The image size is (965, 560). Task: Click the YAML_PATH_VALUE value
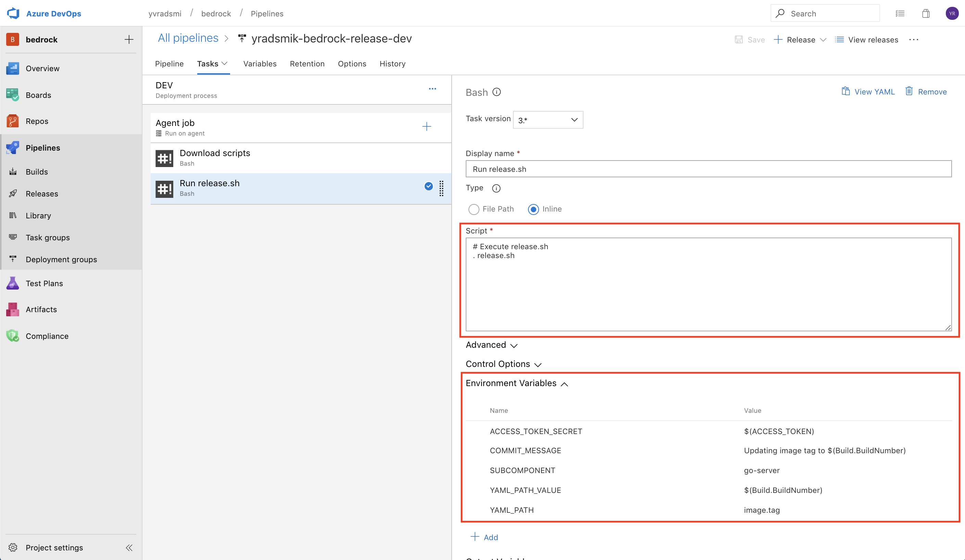click(x=783, y=490)
